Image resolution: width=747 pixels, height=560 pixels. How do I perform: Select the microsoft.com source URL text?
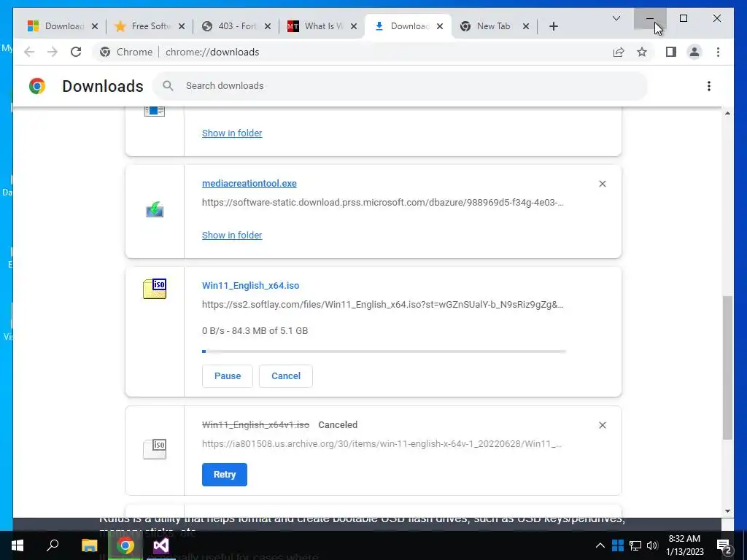coord(382,203)
